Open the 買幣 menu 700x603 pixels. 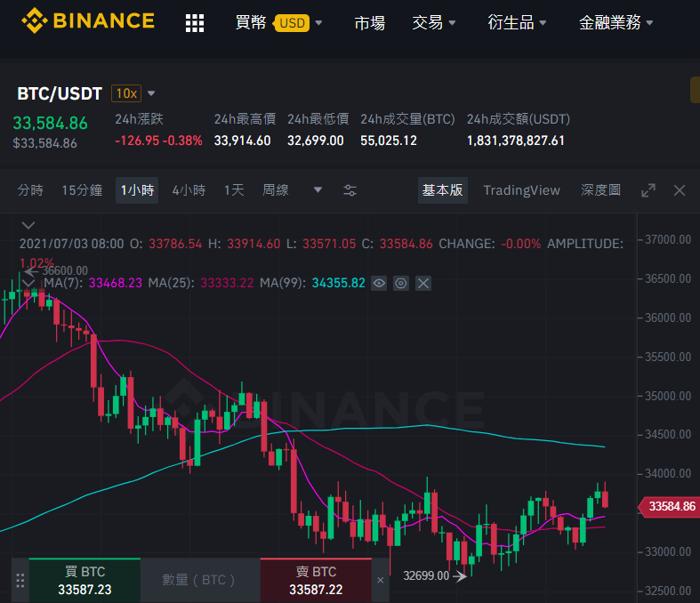click(x=251, y=22)
